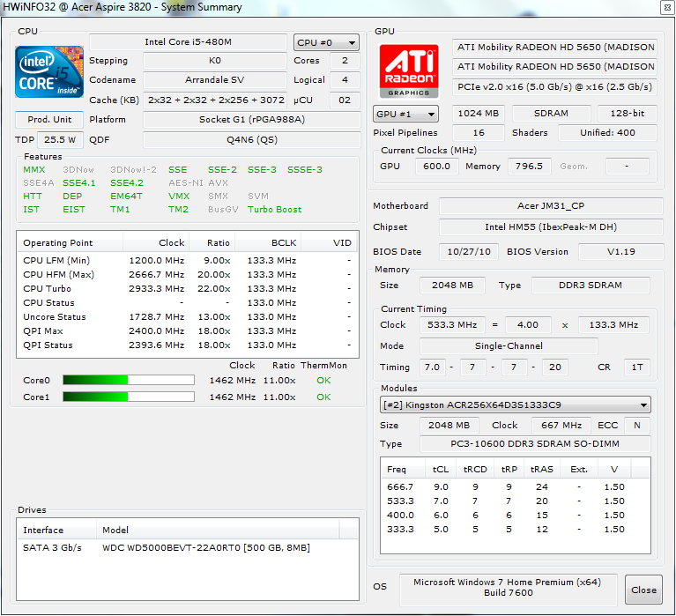This screenshot has width=676, height=616.
Task: Open the CPU #0 selector dropdown
Action: (326, 42)
